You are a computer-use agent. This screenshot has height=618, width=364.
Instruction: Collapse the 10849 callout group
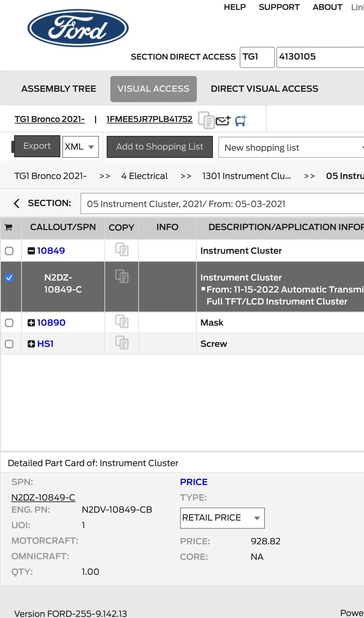(x=31, y=251)
